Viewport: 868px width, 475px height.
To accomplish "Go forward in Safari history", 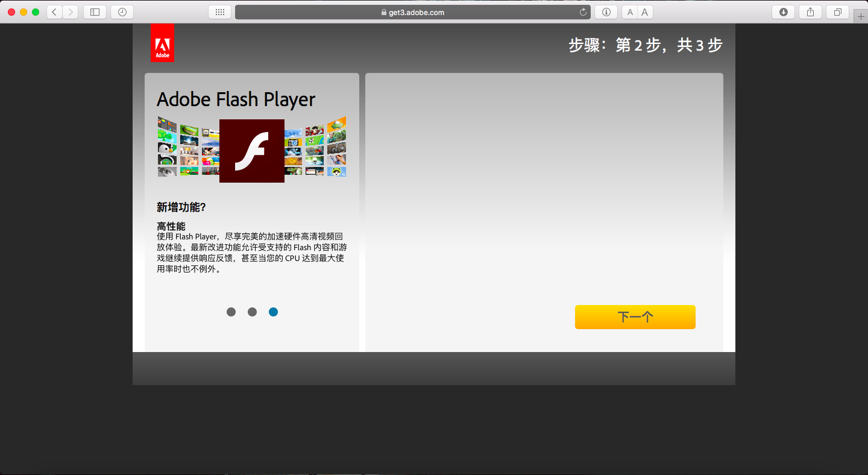I will [71, 12].
